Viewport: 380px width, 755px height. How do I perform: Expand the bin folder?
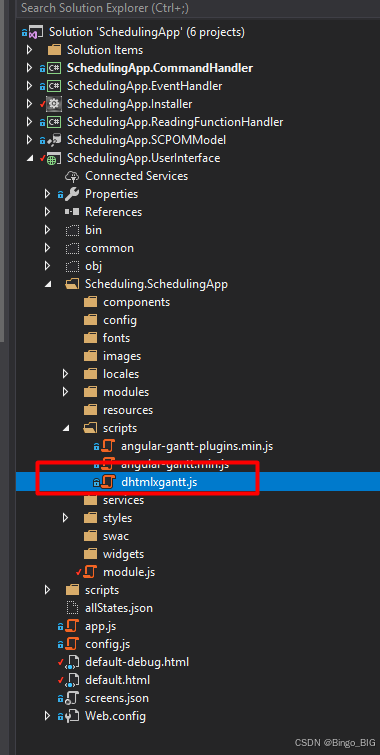pos(47,230)
